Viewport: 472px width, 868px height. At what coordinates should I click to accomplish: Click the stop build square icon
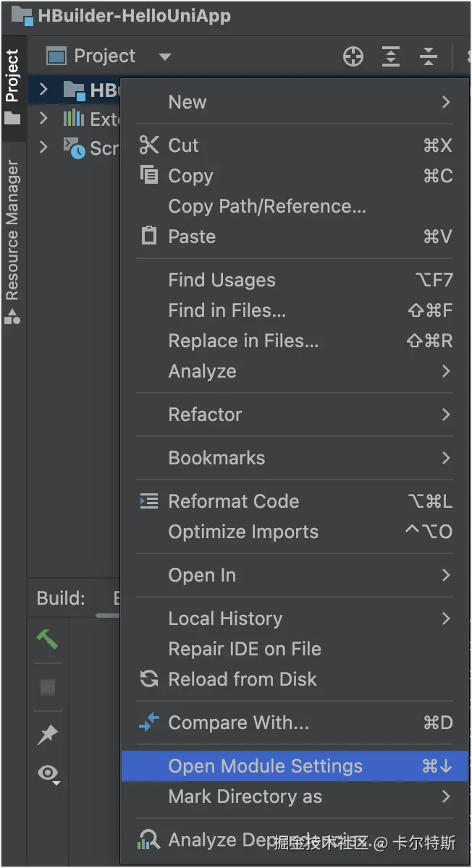48,687
